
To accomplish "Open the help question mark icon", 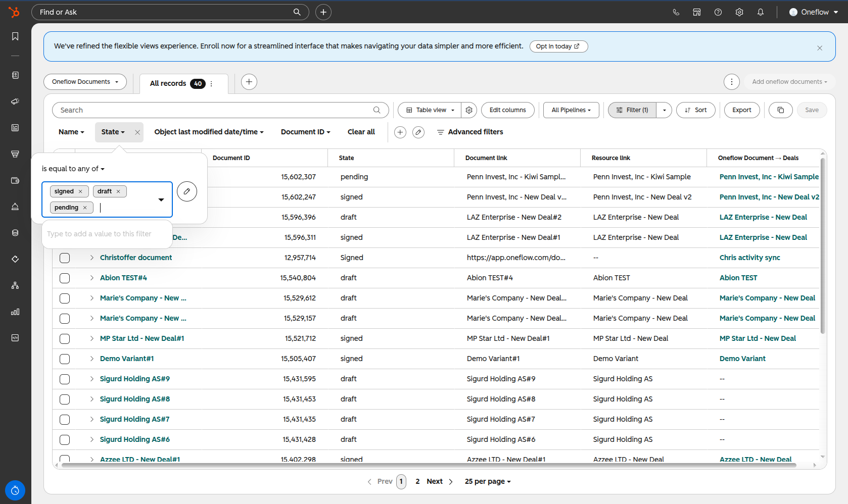I will [718, 12].
